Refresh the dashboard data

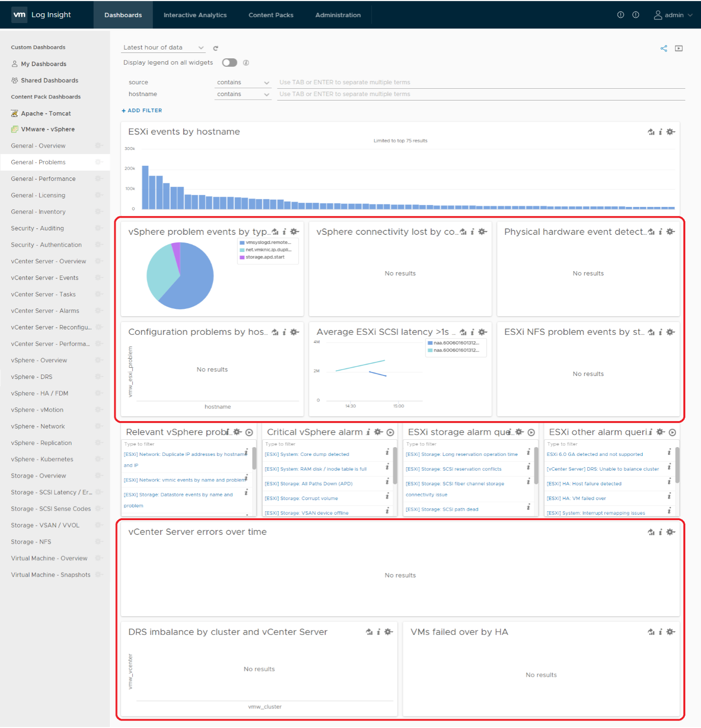pyautogui.click(x=216, y=48)
